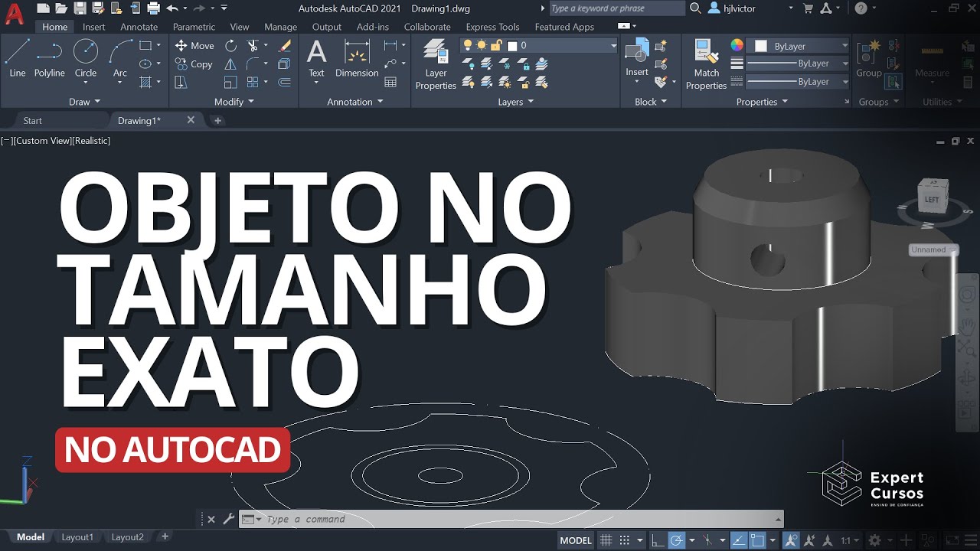Open the AutoCAD application menu logo

pos(14,12)
